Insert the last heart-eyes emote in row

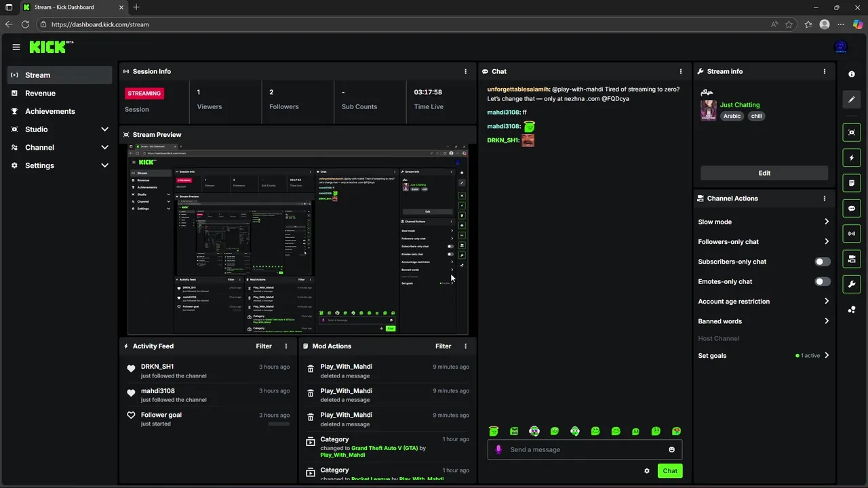coord(676,431)
